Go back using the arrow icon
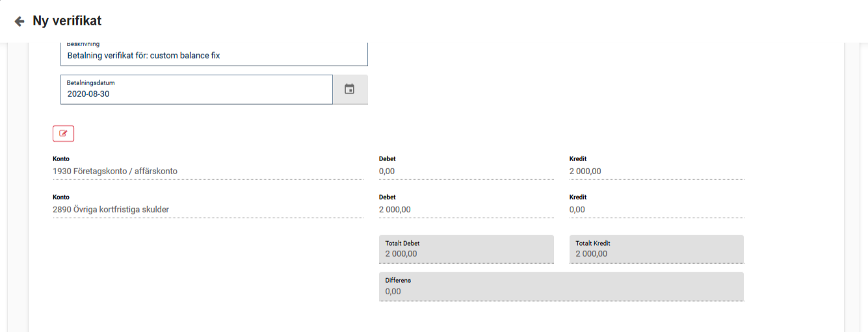This screenshot has height=332, width=868. [x=20, y=21]
